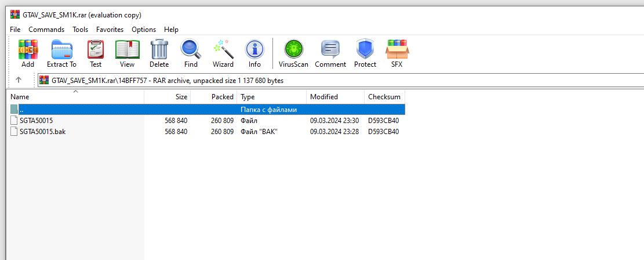This screenshot has height=260, width=644.
Task: Open the Tools menu
Action: [81, 30]
